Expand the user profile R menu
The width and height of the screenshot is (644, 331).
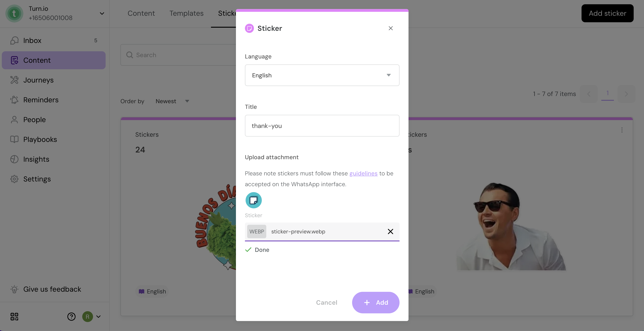92,316
